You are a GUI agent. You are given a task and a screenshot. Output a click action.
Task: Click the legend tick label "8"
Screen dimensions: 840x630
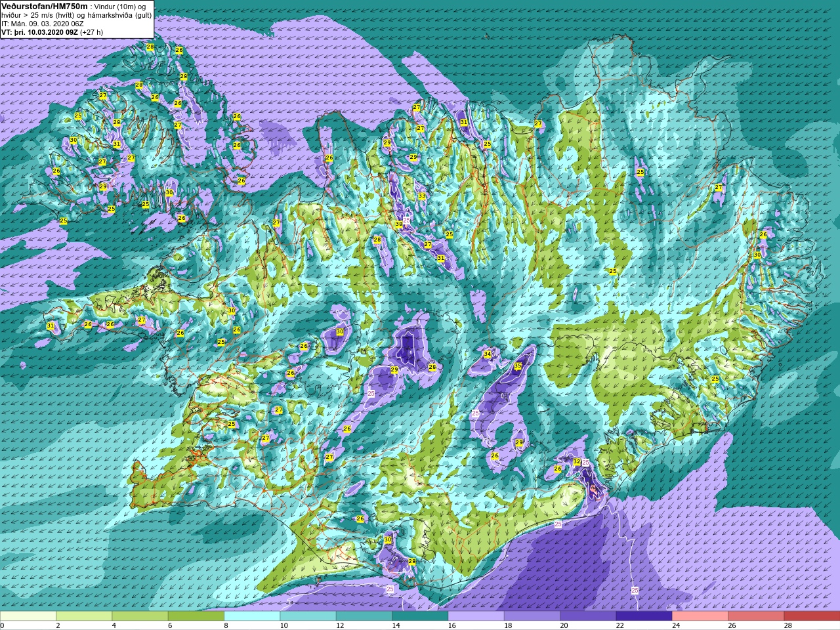(226, 625)
